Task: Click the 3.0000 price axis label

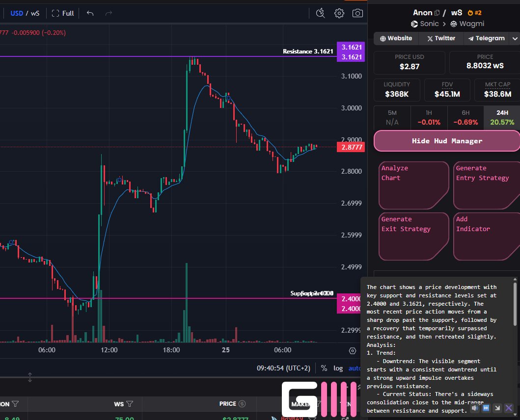Action: [x=352, y=108]
